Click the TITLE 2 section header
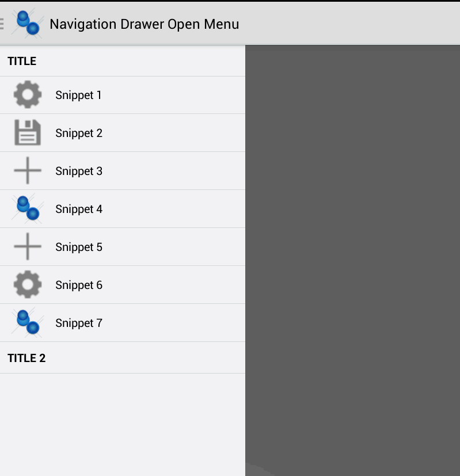The height and width of the screenshot is (476, 460). [26, 358]
